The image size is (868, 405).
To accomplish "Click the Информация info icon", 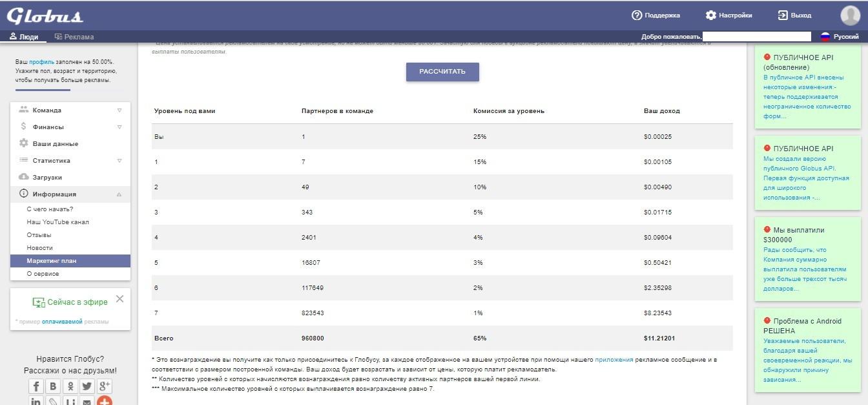I will [x=24, y=194].
